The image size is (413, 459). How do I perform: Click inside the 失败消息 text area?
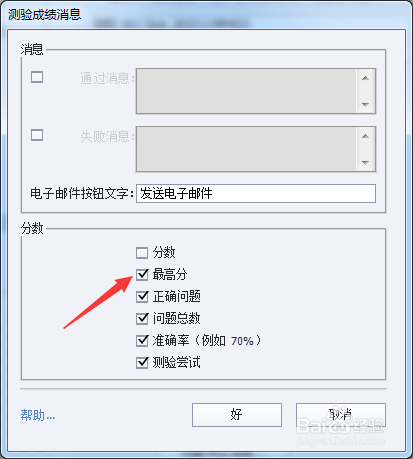[247, 149]
